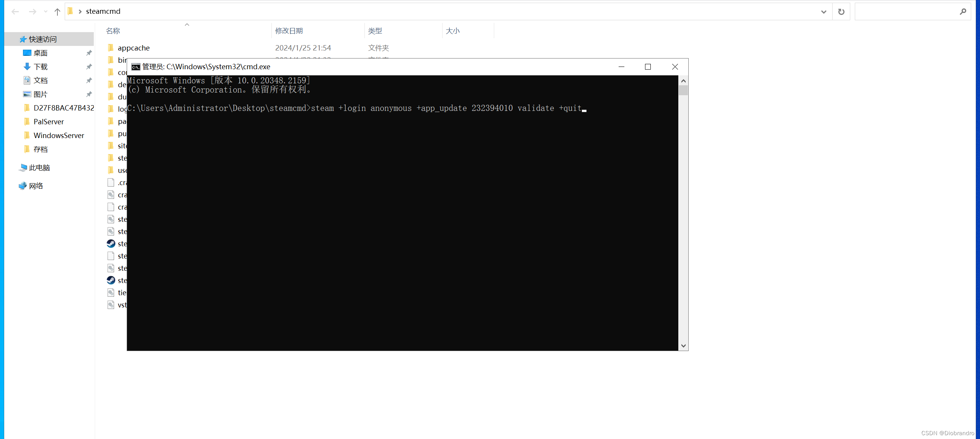
Task: Click the cmd window title bar icon
Action: tap(136, 67)
